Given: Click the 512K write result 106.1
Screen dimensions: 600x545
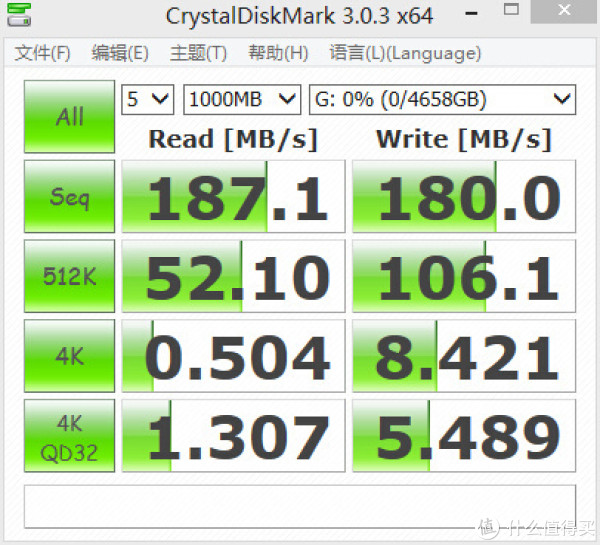Looking at the screenshot, I should pyautogui.click(x=464, y=276).
